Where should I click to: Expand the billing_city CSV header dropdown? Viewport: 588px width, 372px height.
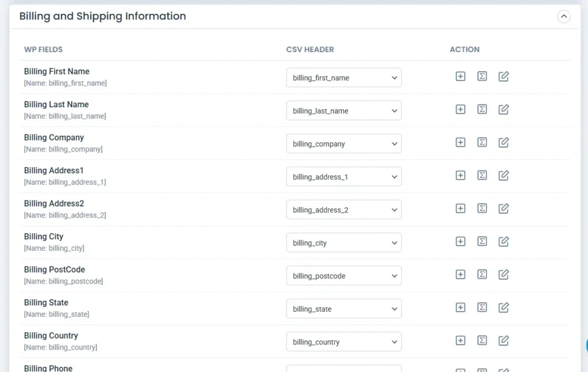[343, 243]
